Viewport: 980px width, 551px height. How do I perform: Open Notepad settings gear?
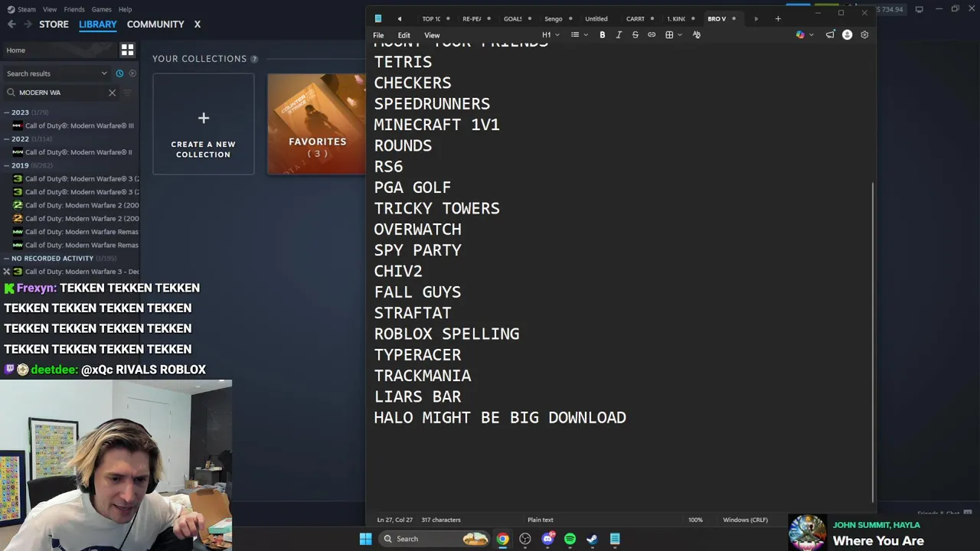[864, 34]
